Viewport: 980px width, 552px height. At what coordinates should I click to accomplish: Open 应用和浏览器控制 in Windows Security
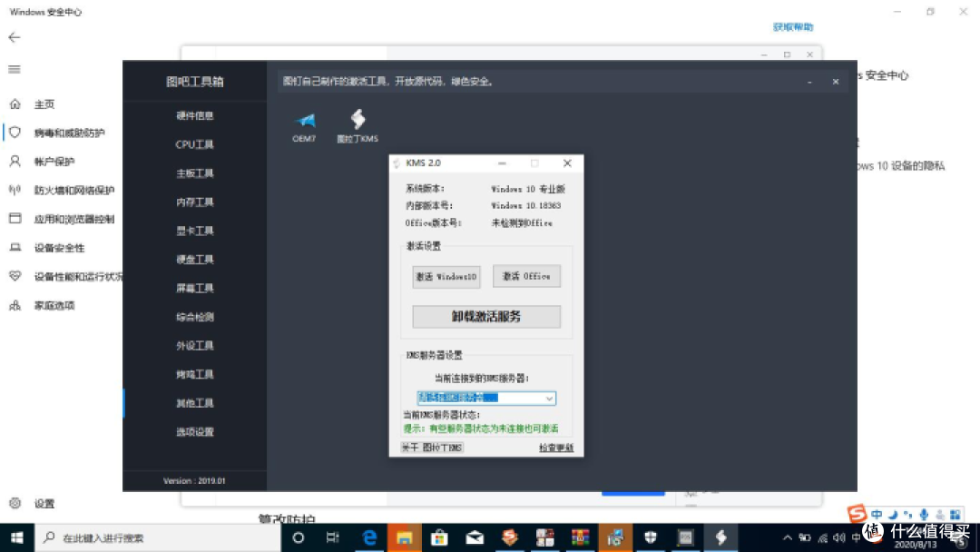73,220
